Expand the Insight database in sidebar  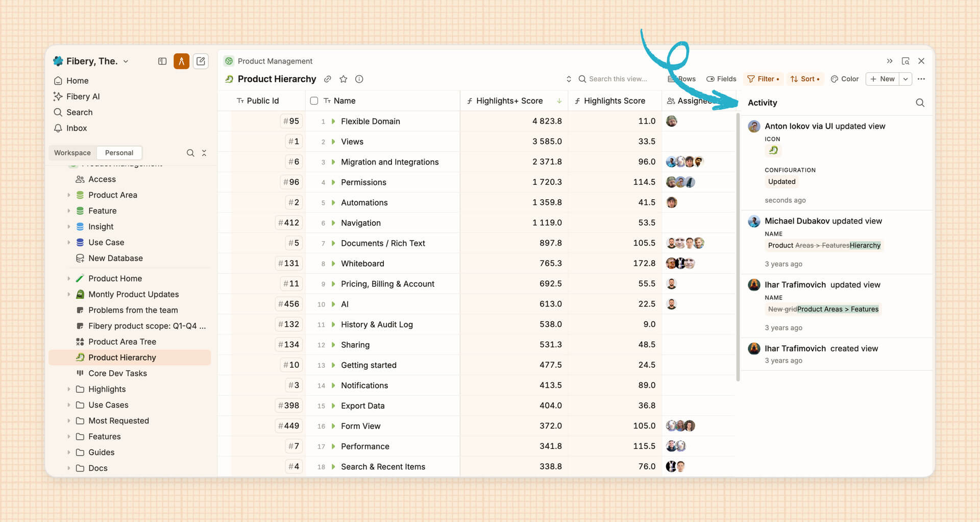pyautogui.click(x=69, y=227)
